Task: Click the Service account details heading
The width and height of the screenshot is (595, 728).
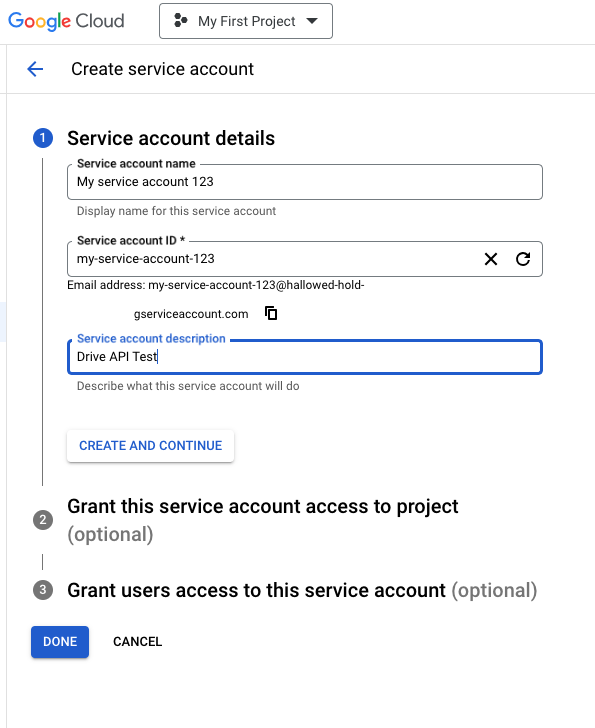Action: coord(171,138)
